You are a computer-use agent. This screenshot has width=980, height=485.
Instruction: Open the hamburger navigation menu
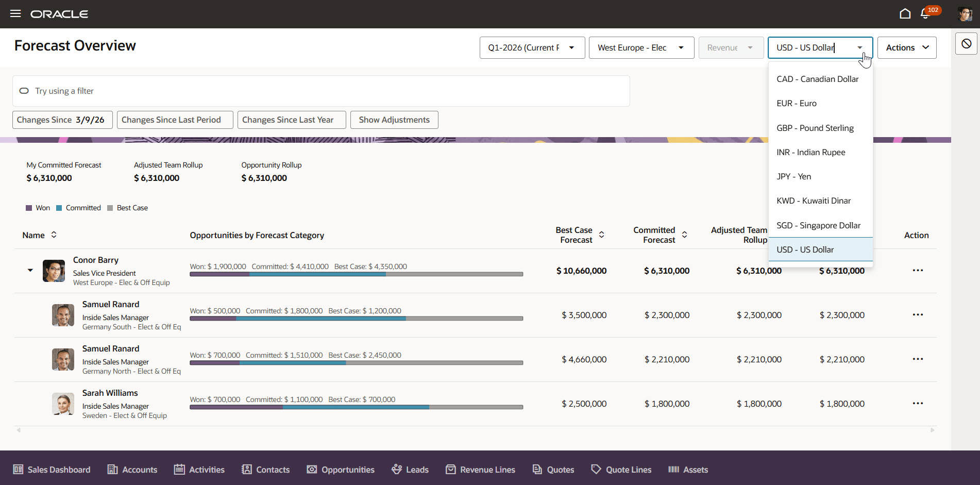15,14
